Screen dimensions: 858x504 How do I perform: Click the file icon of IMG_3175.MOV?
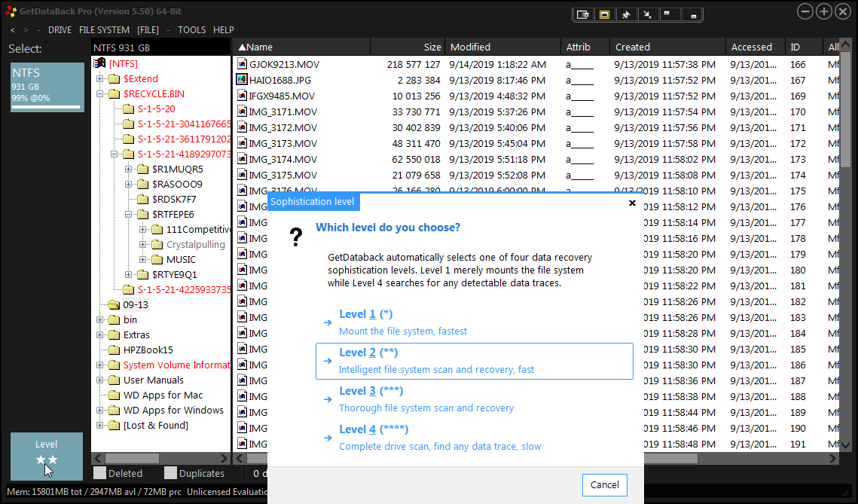pyautogui.click(x=242, y=175)
